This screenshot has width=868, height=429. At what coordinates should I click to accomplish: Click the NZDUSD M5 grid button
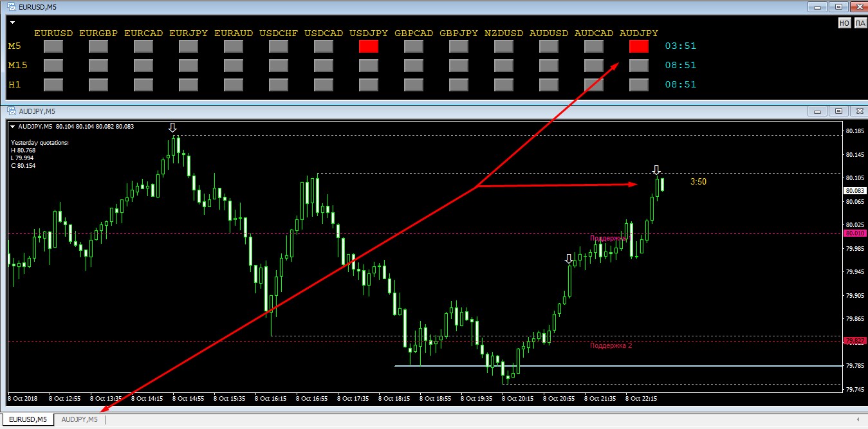[x=504, y=46]
